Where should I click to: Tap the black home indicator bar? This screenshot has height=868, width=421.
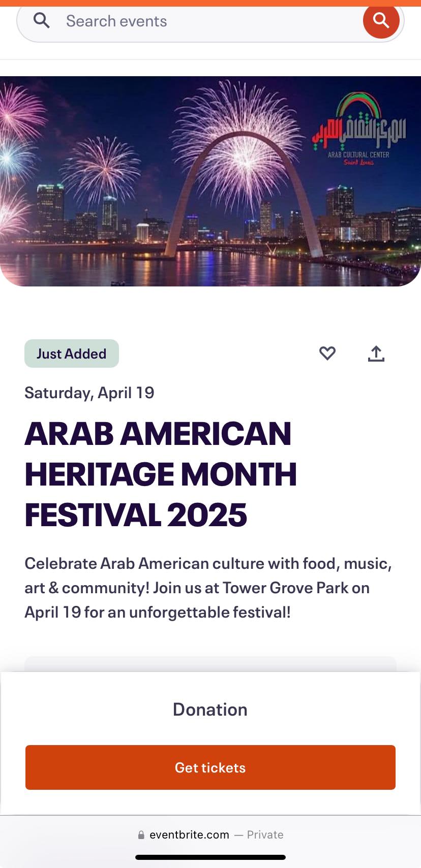pyautogui.click(x=211, y=857)
